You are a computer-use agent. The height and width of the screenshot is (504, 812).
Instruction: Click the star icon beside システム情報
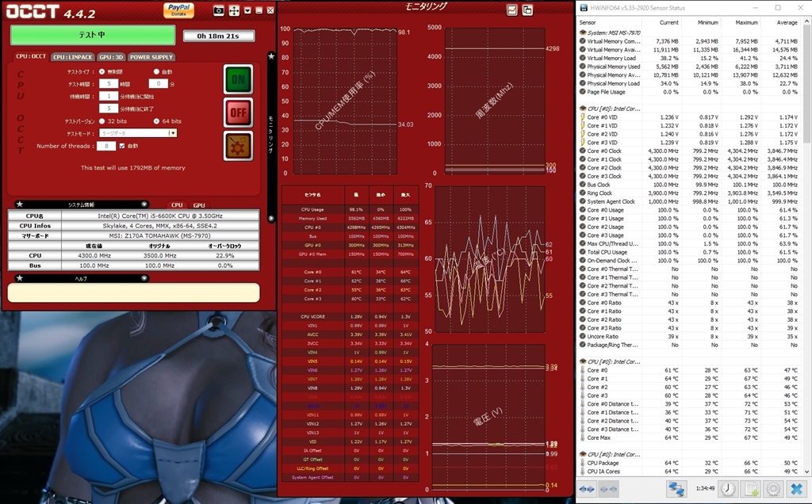pos(20,204)
